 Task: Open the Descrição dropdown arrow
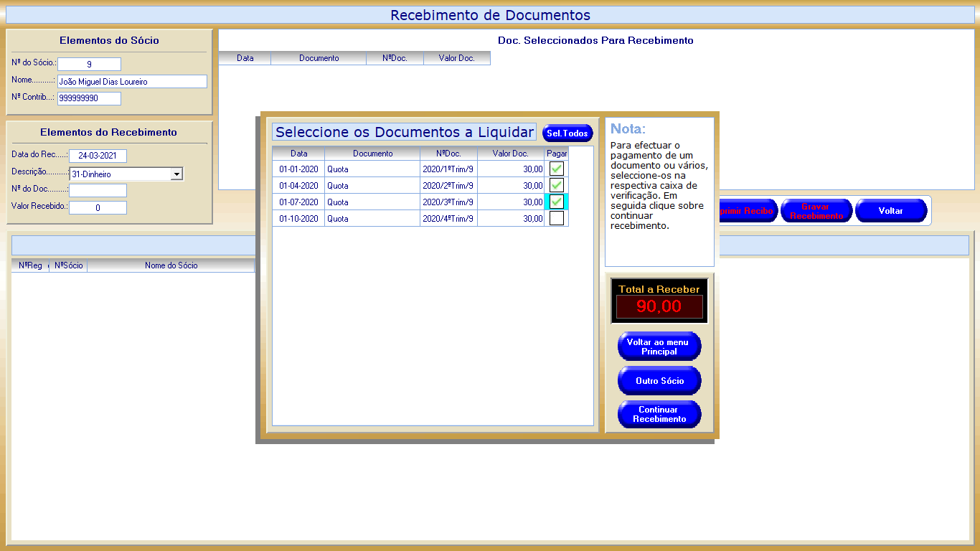coord(176,174)
